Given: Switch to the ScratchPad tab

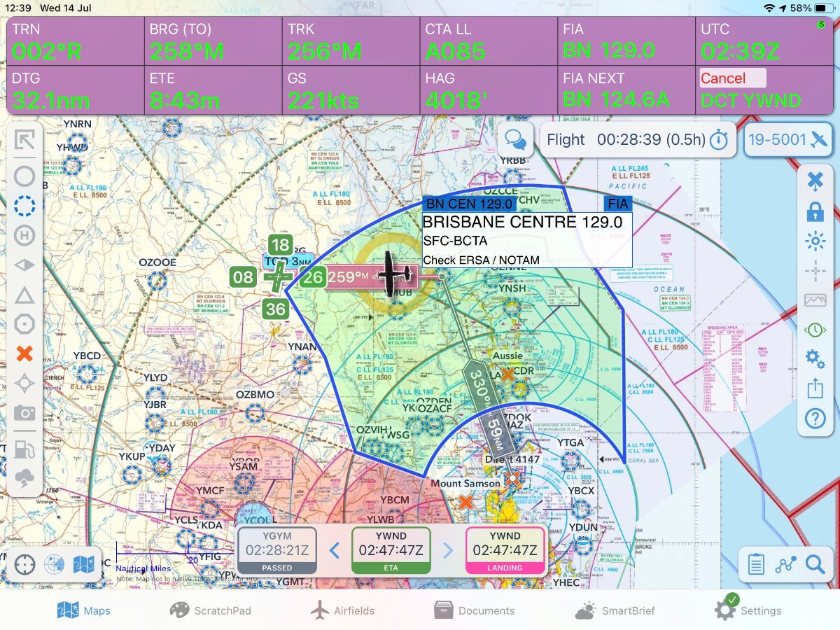Looking at the screenshot, I should (210, 610).
